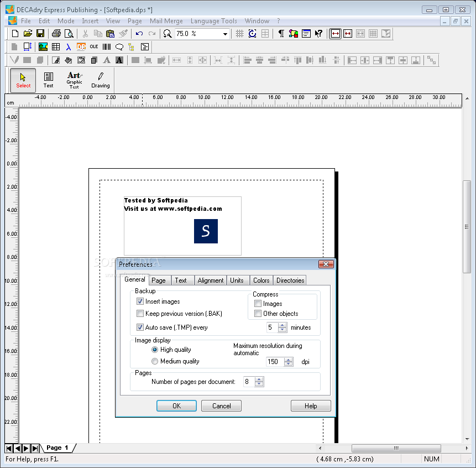Insert a picture using the cactus image icon
Viewport: 476px width, 468px height.
click(43, 47)
